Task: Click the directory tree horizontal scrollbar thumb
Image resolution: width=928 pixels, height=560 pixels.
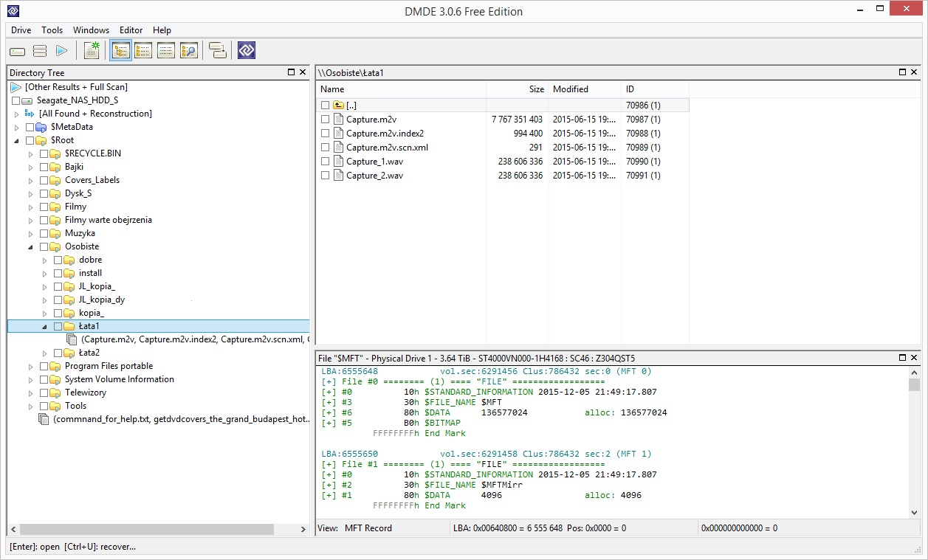Action: click(147, 530)
